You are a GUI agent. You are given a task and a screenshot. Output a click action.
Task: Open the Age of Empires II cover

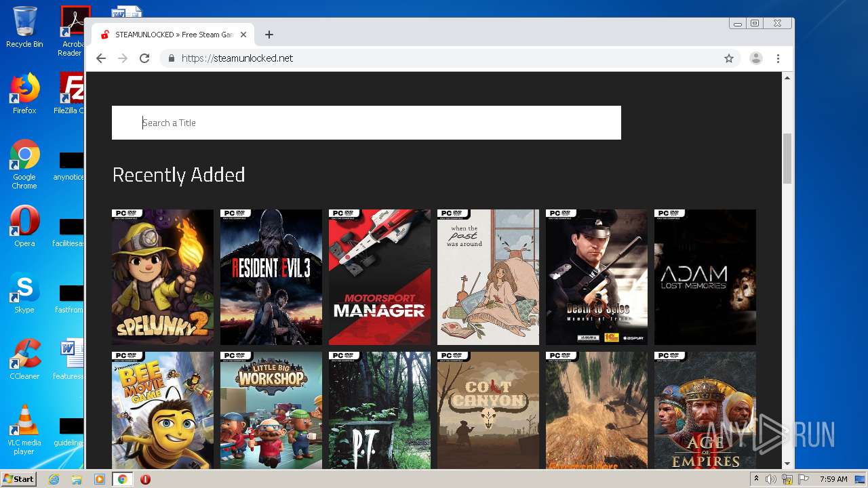point(705,410)
